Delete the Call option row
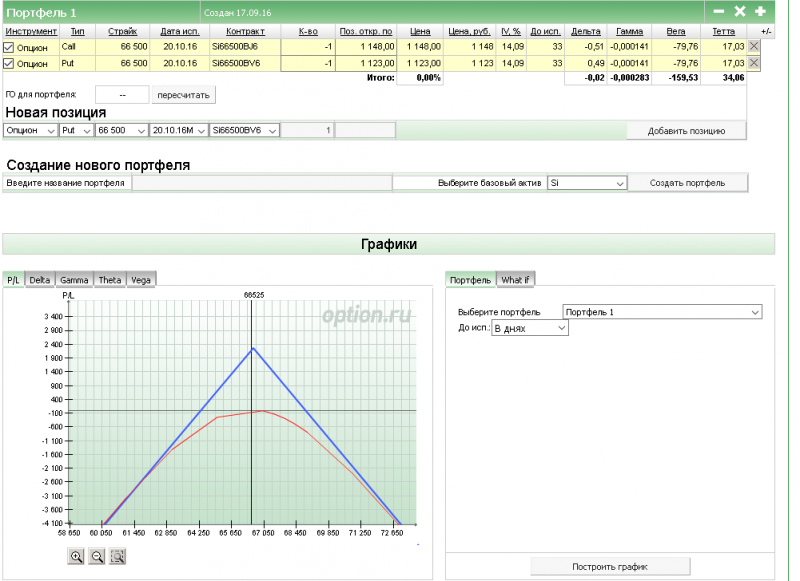 (x=754, y=47)
